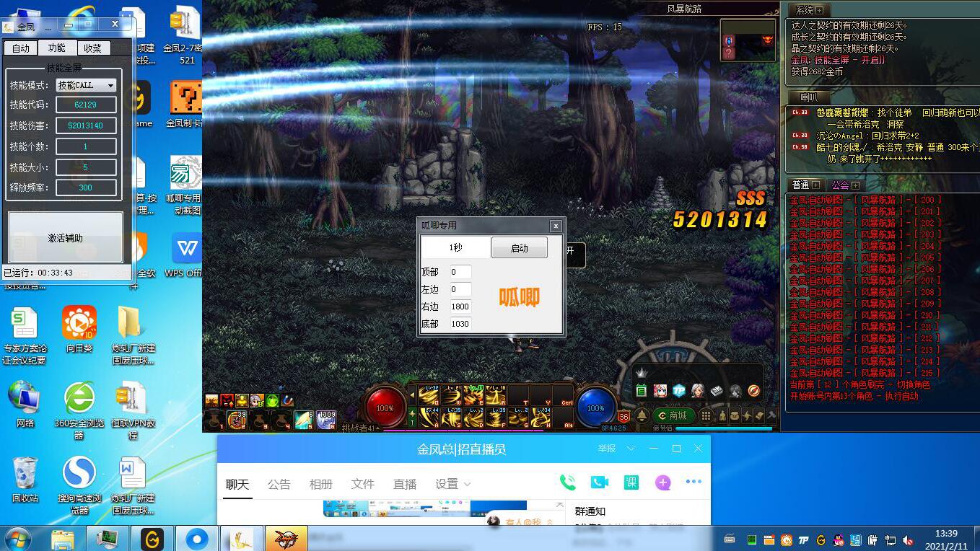Activate the Lv.44 skill in slot A

429,418
